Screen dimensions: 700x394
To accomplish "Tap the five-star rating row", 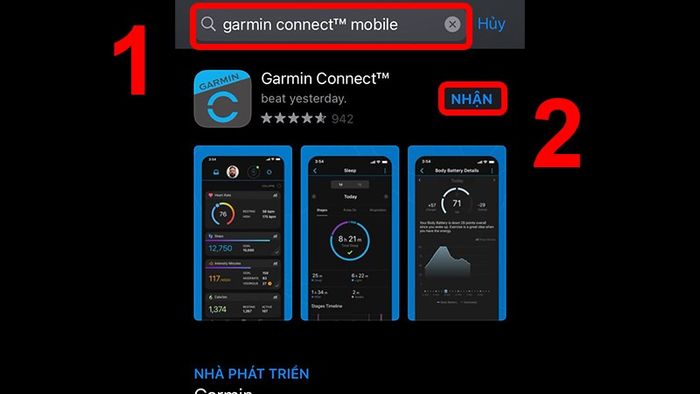I will [293, 118].
